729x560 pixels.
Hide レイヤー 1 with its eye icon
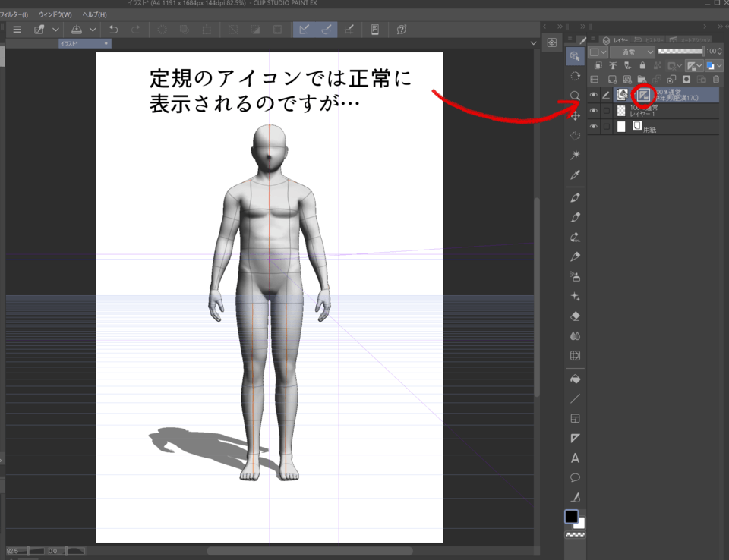[x=594, y=111]
